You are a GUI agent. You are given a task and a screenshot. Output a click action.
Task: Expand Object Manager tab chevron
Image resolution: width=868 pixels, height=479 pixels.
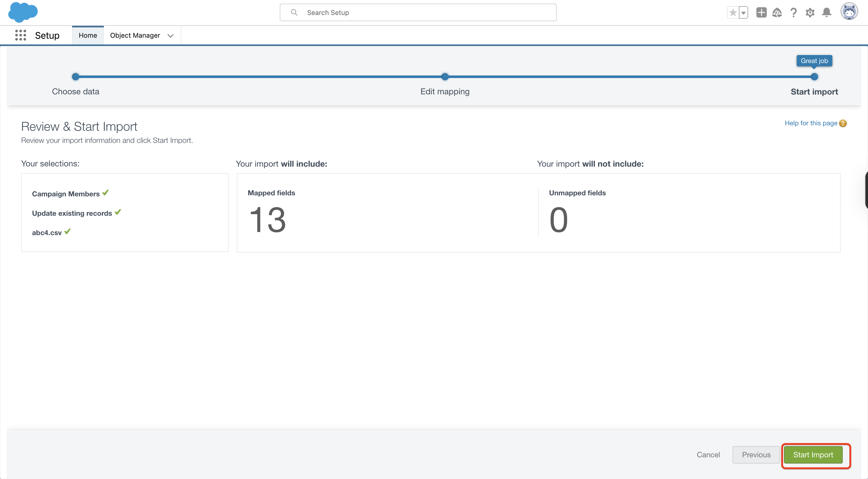coord(171,36)
